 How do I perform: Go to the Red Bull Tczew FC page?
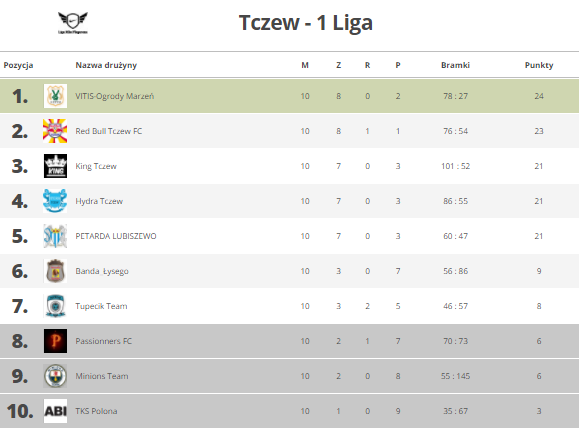click(x=109, y=131)
